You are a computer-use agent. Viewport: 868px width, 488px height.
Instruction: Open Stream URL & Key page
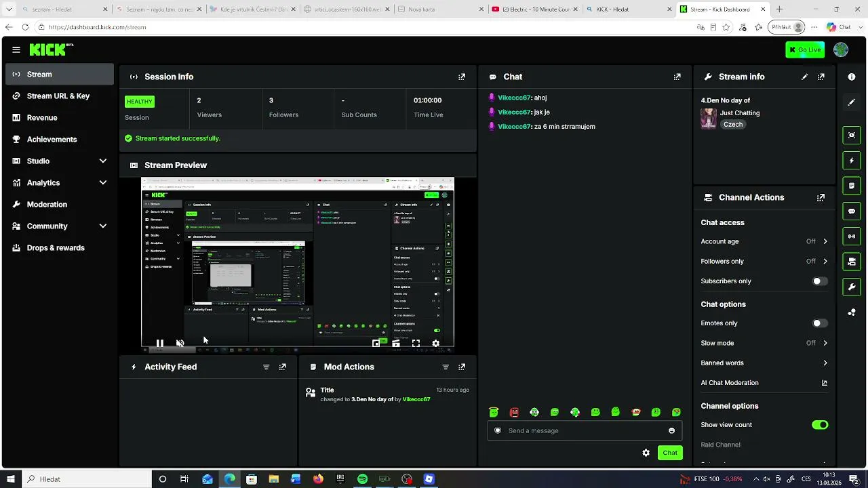pos(60,96)
